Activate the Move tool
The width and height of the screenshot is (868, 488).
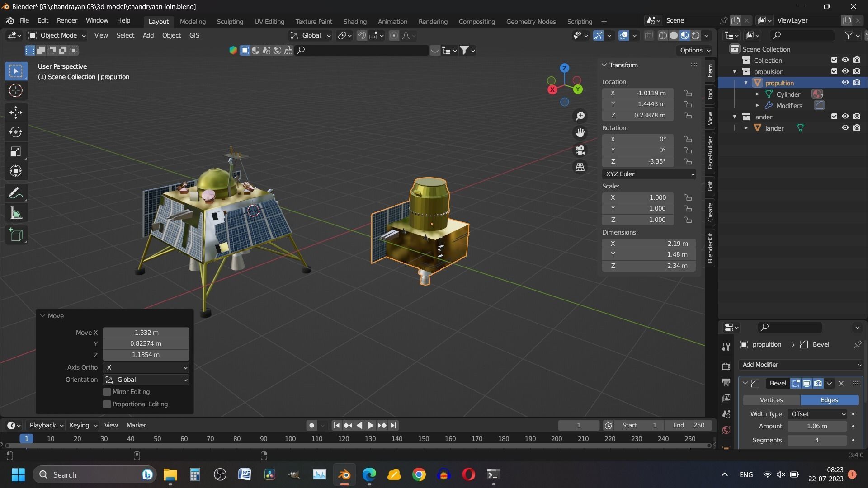(x=16, y=112)
